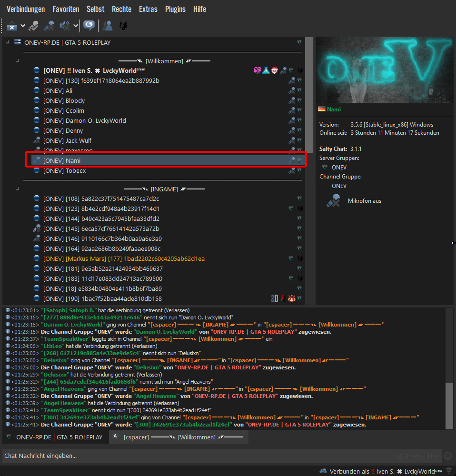Open dropdown arrow next to speaker icon
The height and width of the screenshot is (476, 456).
coord(76,26)
